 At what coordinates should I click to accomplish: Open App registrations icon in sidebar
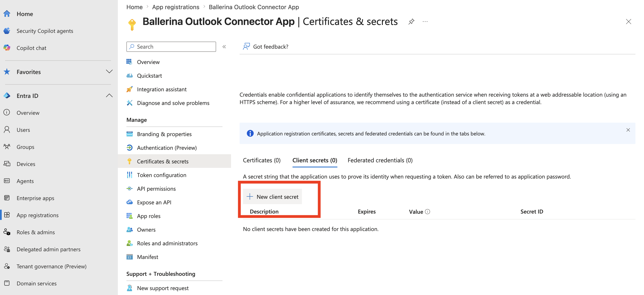(x=7, y=215)
